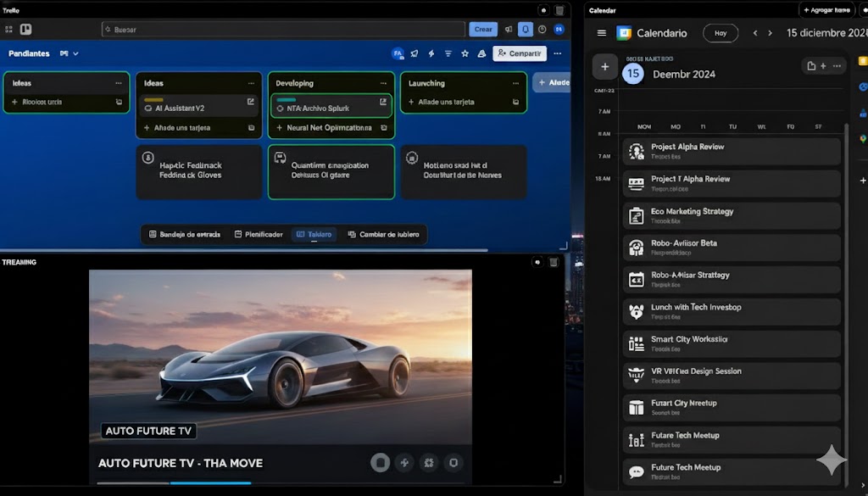Open the Trello help icon in header
868x496 pixels.
click(542, 29)
